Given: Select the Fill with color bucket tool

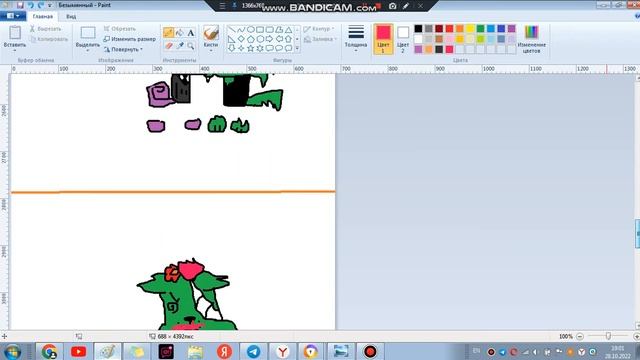Looking at the screenshot, I should [180, 33].
